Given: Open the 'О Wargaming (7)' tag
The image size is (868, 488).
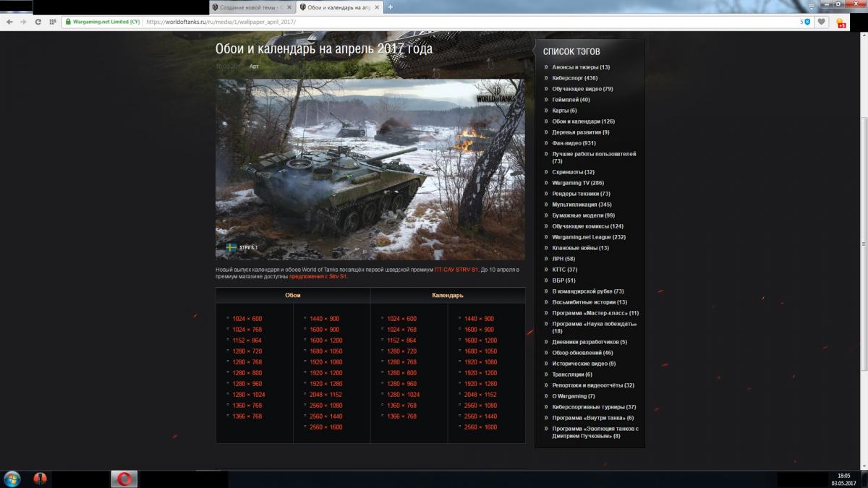Looking at the screenshot, I should [x=574, y=396].
